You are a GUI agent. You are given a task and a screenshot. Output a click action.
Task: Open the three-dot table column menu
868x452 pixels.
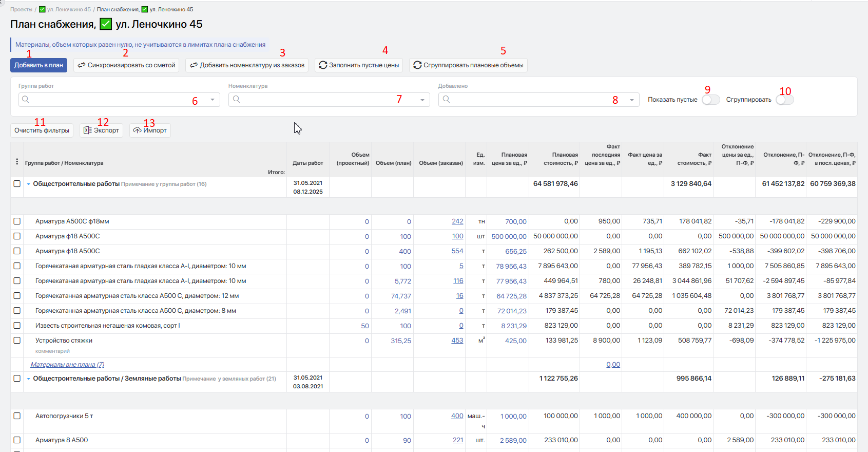coord(17,162)
